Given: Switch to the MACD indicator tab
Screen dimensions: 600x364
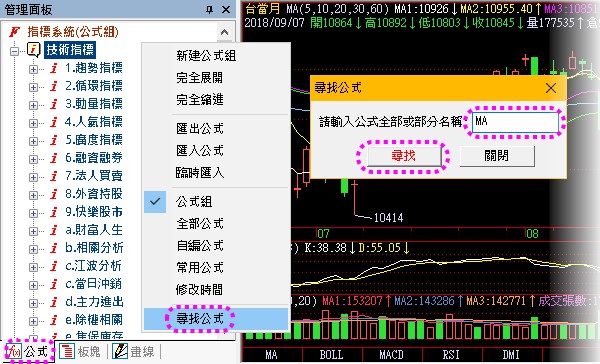Looking at the screenshot, I should 391,355.
